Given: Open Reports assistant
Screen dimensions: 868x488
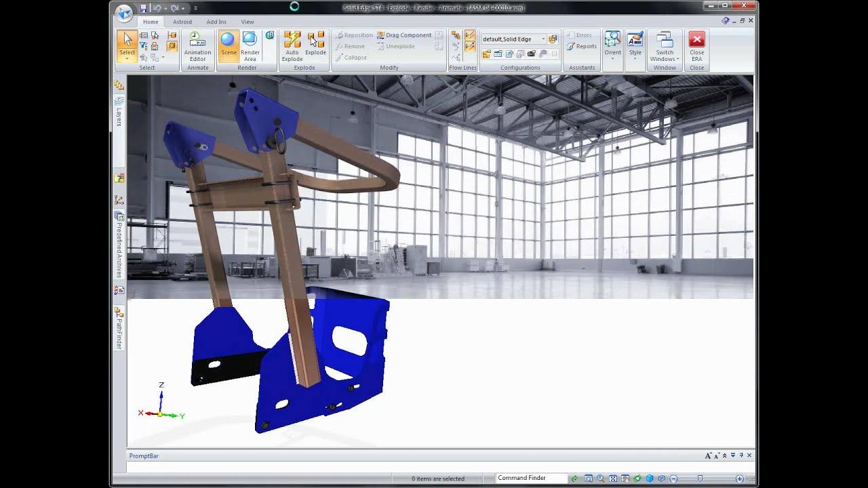Looking at the screenshot, I should pos(582,46).
